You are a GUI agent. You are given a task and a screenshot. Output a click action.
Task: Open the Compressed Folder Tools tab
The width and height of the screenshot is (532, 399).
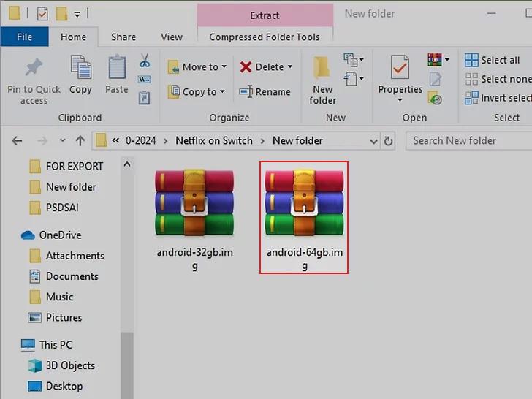point(265,37)
